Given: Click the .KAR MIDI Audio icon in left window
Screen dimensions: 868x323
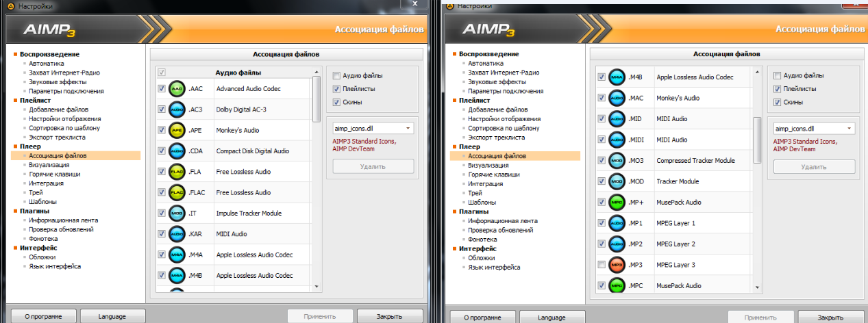Looking at the screenshot, I should point(177,233).
